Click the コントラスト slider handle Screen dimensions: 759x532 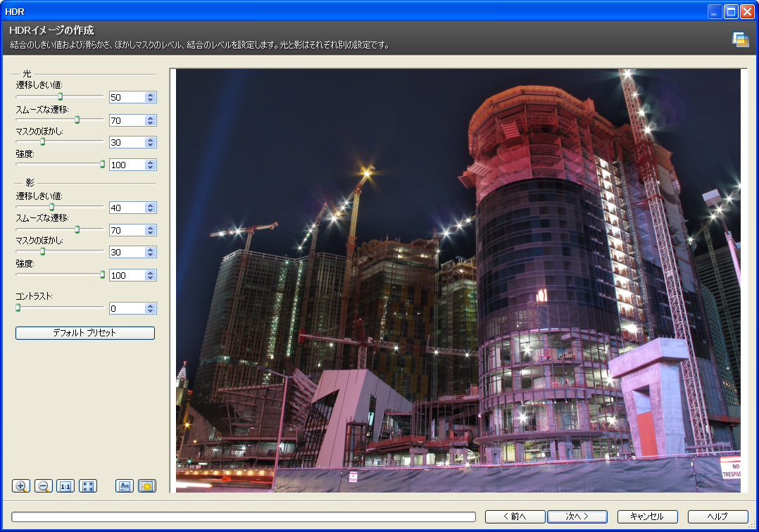coord(18,308)
